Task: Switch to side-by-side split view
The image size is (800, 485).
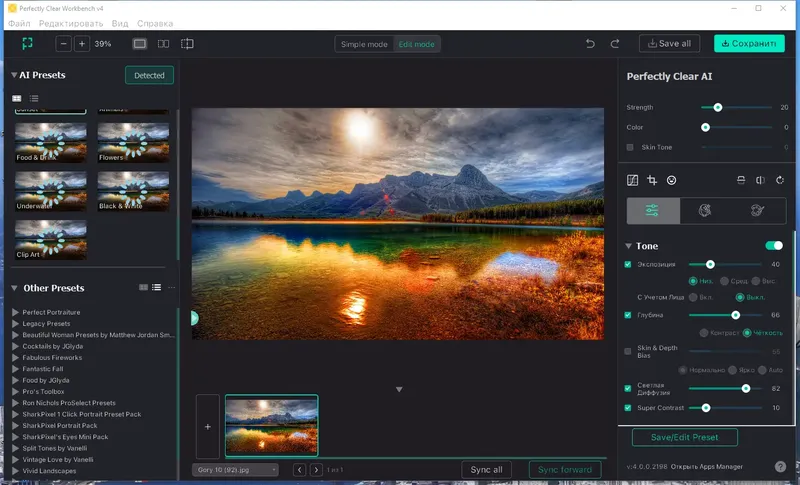Action: 163,44
